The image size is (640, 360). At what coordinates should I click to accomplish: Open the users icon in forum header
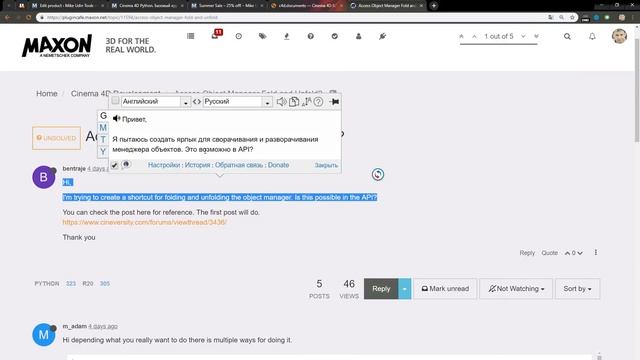pyautogui.click(x=358, y=36)
